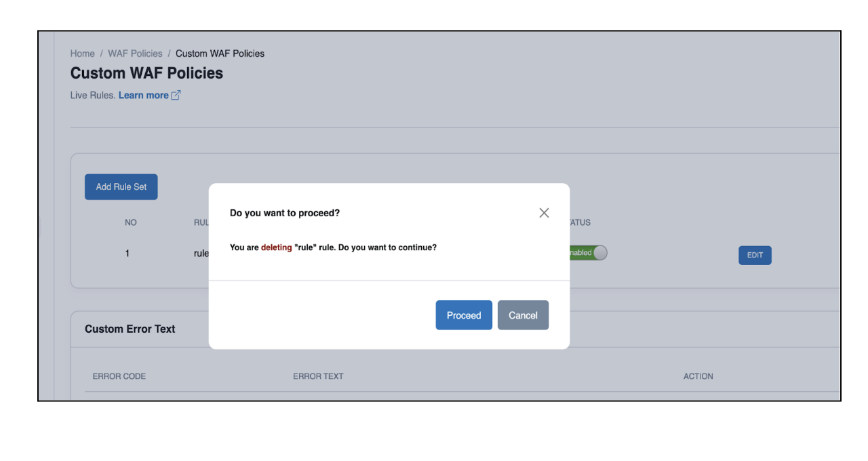The width and height of the screenshot is (868, 461).
Task: Click the ERROR TEXT column header
Action: pyautogui.click(x=318, y=376)
